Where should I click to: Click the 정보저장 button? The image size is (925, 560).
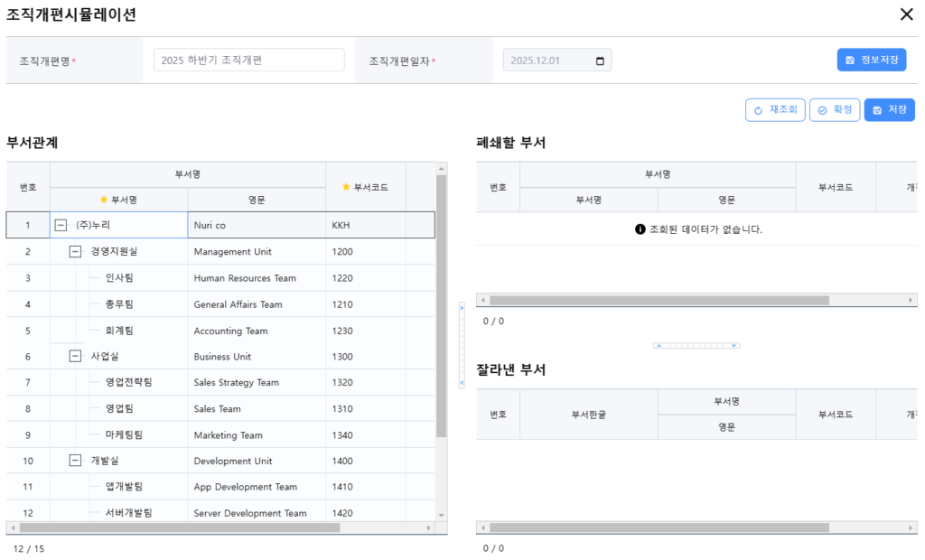(x=871, y=60)
